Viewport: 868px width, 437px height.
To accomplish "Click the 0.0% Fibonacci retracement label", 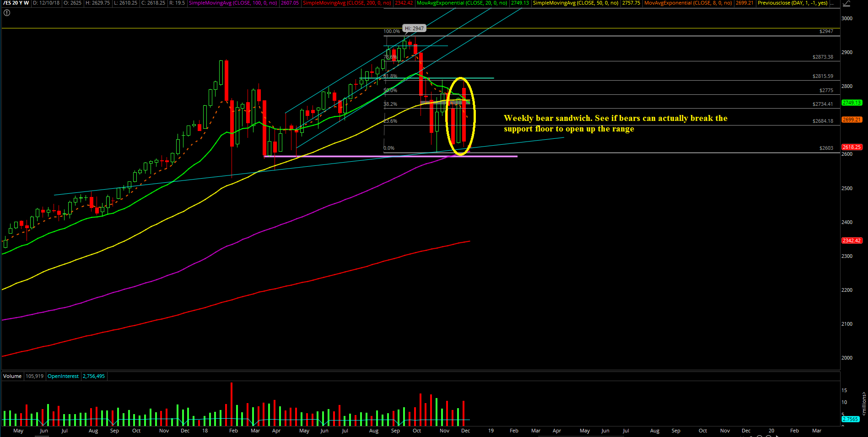I will (389, 148).
